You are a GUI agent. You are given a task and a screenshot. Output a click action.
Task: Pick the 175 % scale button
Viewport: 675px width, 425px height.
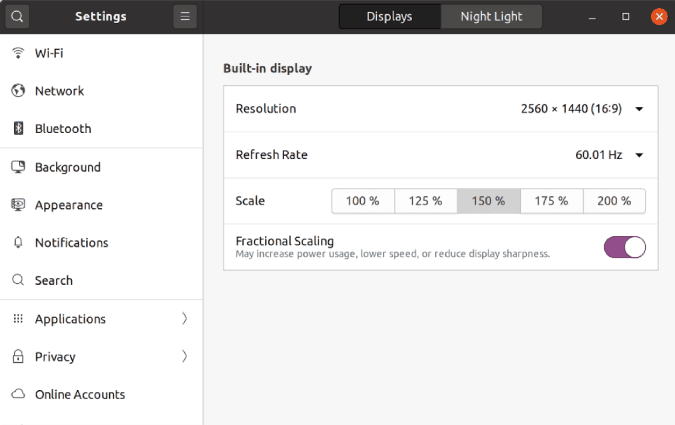click(x=551, y=201)
